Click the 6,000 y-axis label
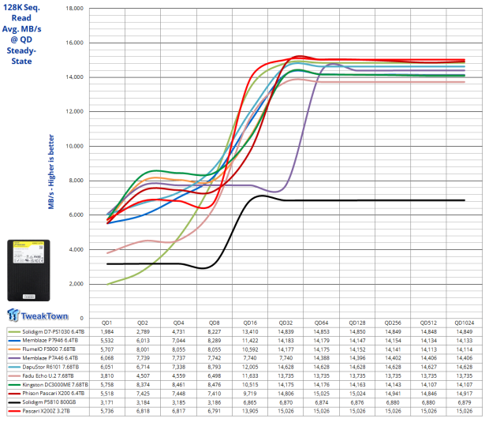This screenshot has width=489, height=448. point(77,215)
